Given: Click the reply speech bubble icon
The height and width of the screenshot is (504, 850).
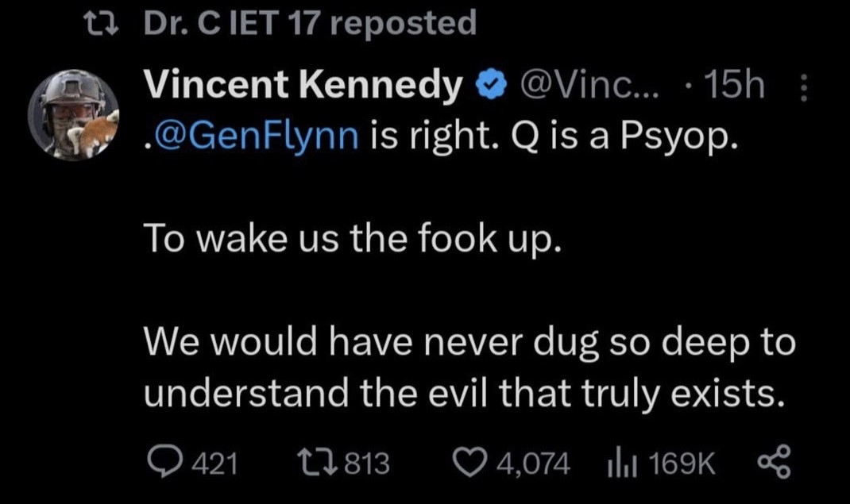Looking at the screenshot, I should [x=165, y=463].
